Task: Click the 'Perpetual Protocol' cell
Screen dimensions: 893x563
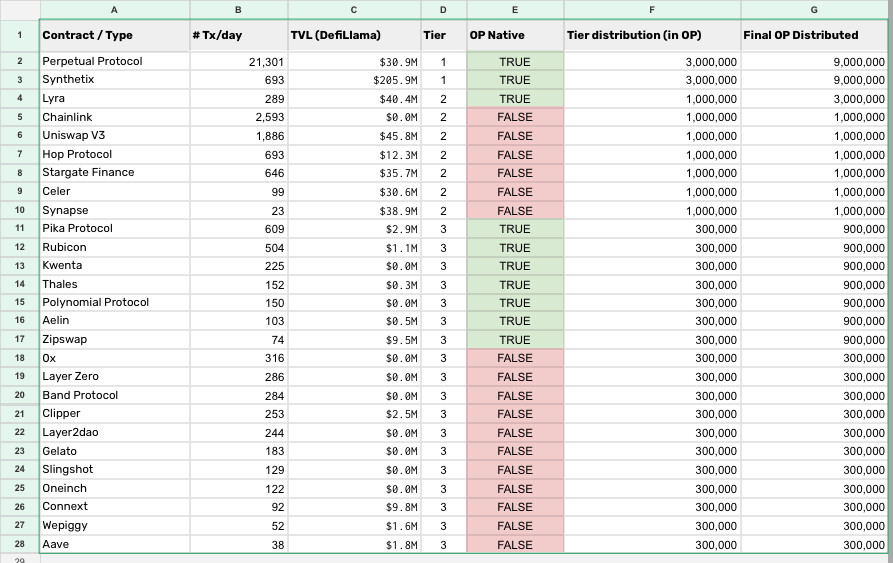Action: pos(113,61)
